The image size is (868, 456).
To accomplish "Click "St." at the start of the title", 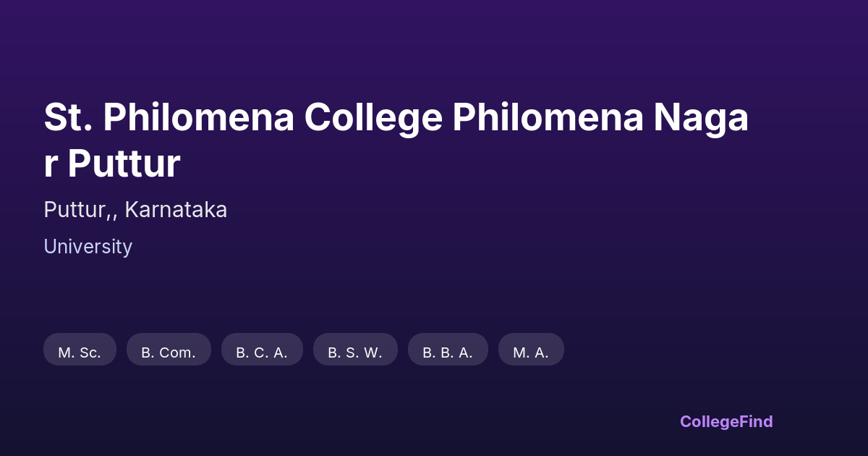I will (x=67, y=118).
